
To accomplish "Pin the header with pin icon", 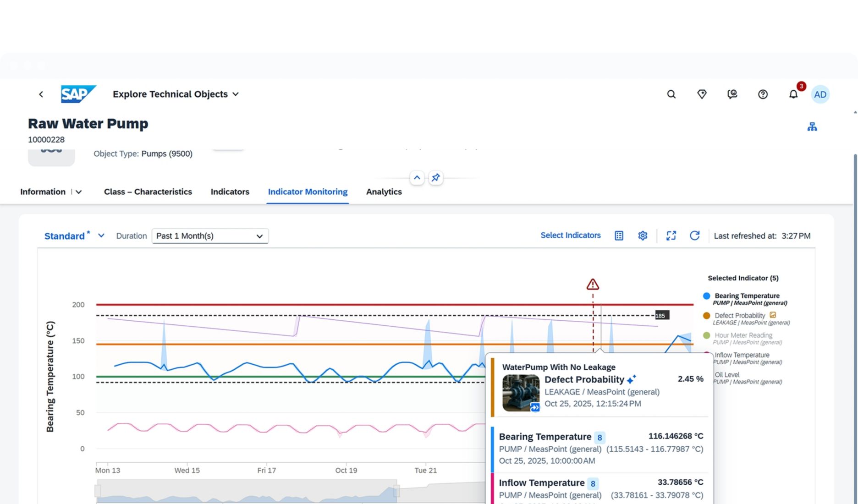I will (x=435, y=178).
